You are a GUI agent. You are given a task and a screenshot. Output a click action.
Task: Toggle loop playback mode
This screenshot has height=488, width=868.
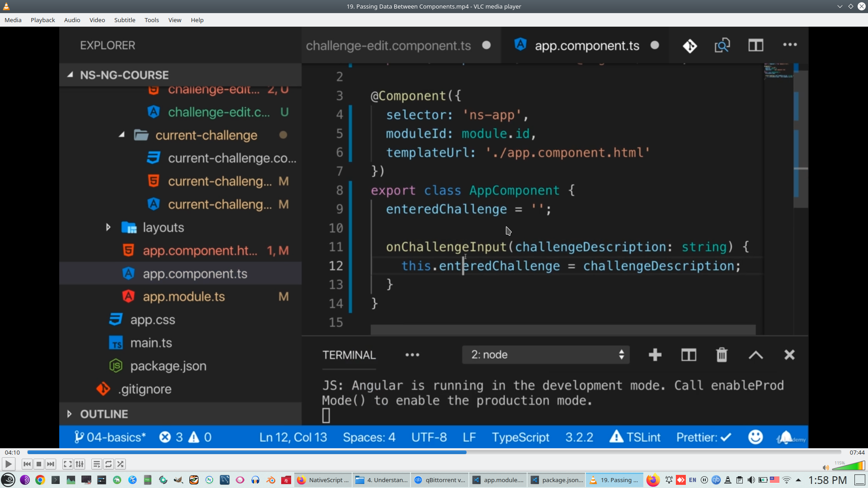(108, 464)
